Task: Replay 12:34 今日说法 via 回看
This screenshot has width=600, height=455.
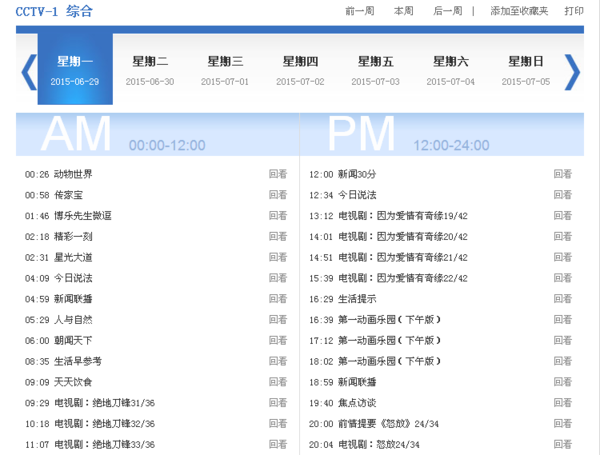Action: 562,195
